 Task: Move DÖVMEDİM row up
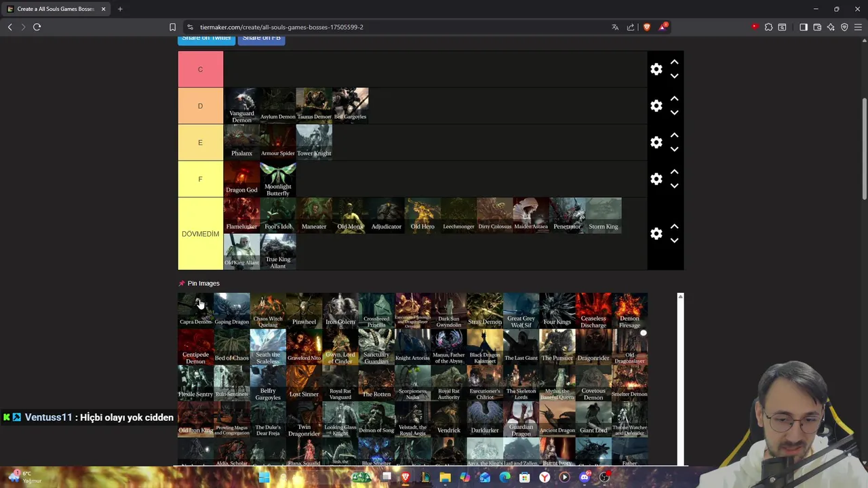pyautogui.click(x=674, y=226)
